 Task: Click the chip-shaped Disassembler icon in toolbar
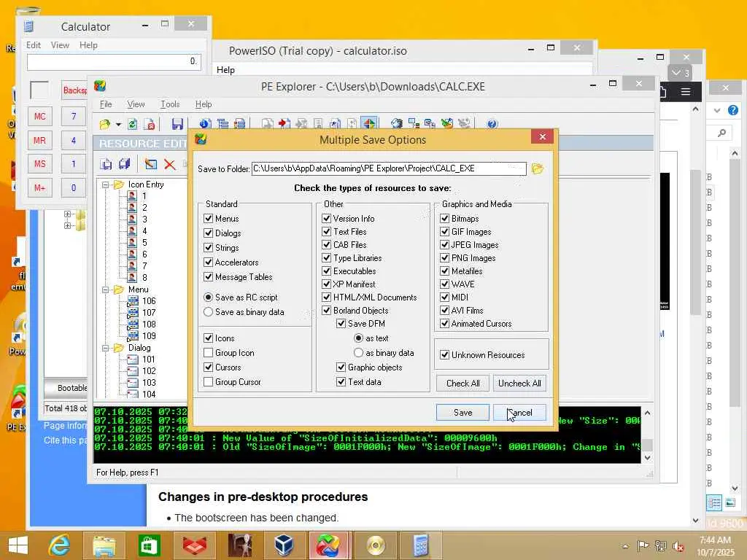(396, 124)
